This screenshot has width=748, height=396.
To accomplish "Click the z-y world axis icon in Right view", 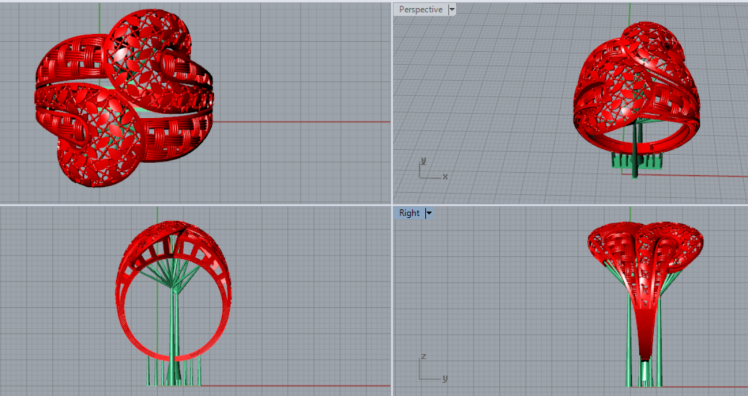I will pos(433,368).
